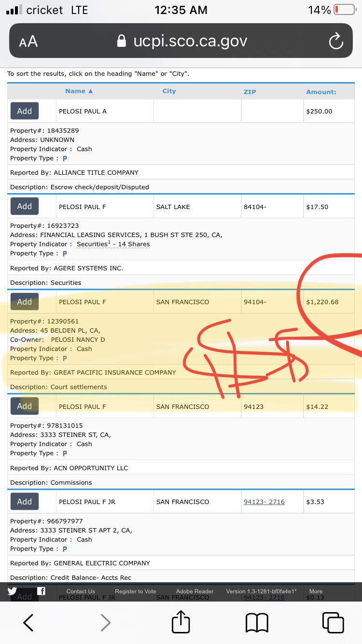Viewport: 362px width, 644px height.
Task: Tap Property Type P for property 966797977
Action: pos(65,549)
